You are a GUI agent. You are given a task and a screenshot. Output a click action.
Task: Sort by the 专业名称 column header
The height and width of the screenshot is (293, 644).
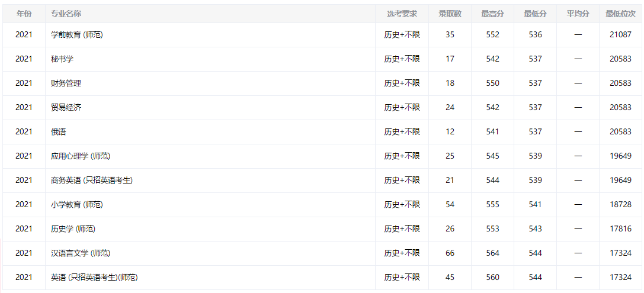66,14
